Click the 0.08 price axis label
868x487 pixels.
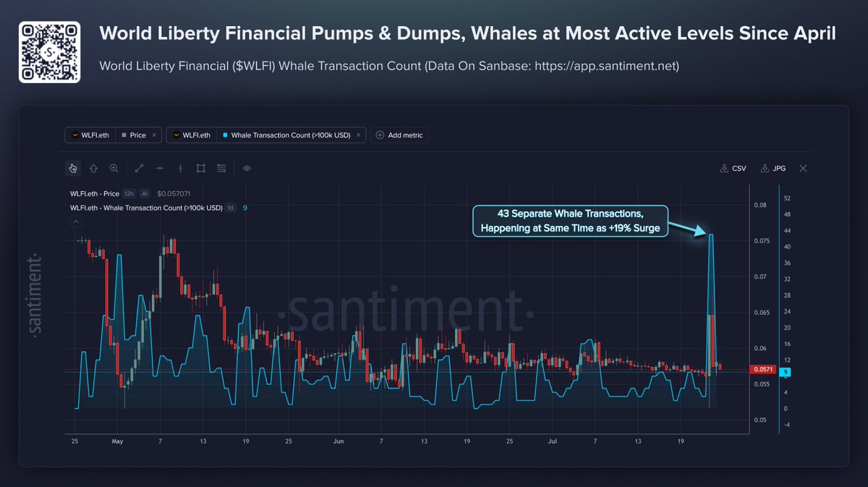pyautogui.click(x=759, y=205)
